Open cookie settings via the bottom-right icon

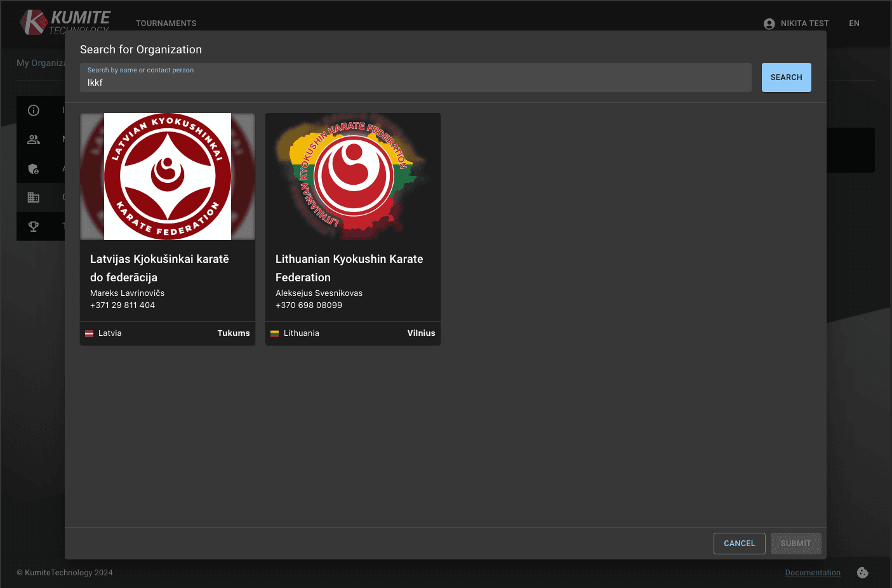pos(862,572)
